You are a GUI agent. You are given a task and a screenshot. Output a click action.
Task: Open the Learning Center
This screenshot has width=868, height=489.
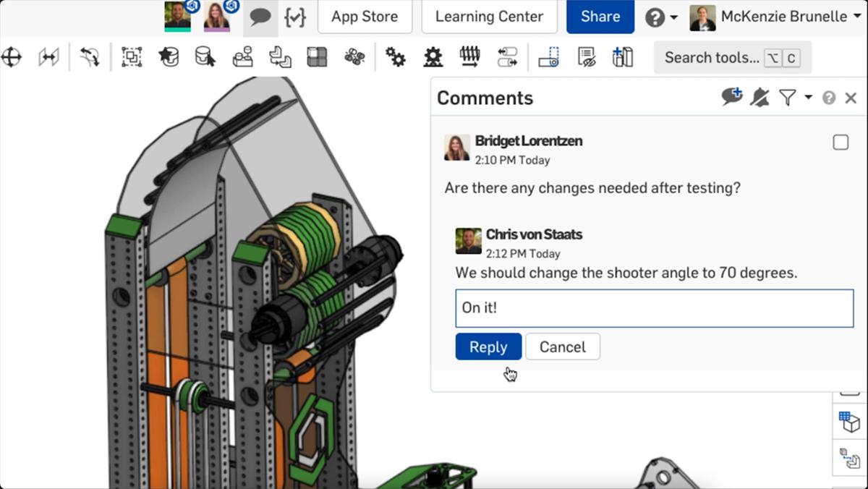[489, 16]
